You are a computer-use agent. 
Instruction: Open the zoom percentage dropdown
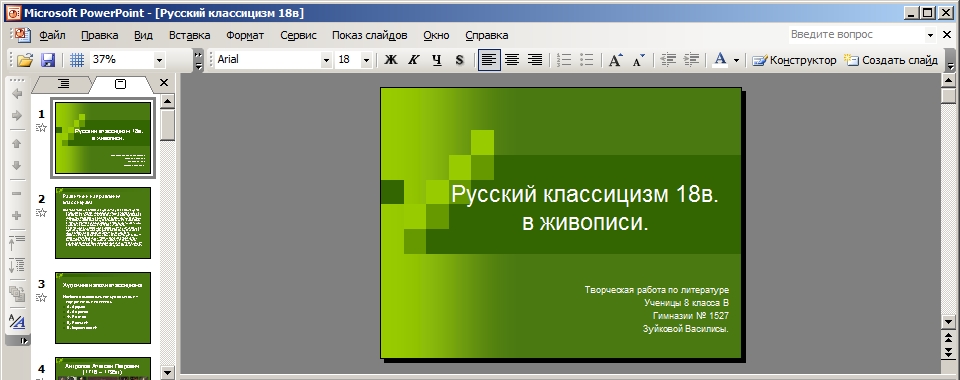coord(159,60)
